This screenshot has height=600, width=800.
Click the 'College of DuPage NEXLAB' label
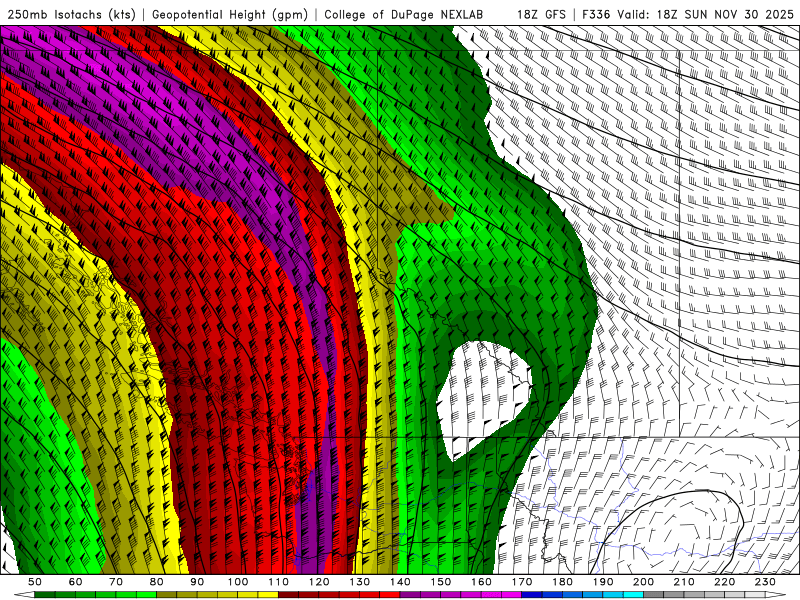pyautogui.click(x=404, y=14)
